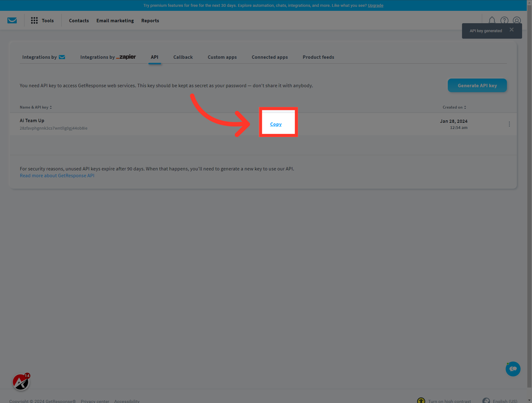This screenshot has height=403, width=532.
Task: Switch to the Callback tab
Action: tap(183, 57)
